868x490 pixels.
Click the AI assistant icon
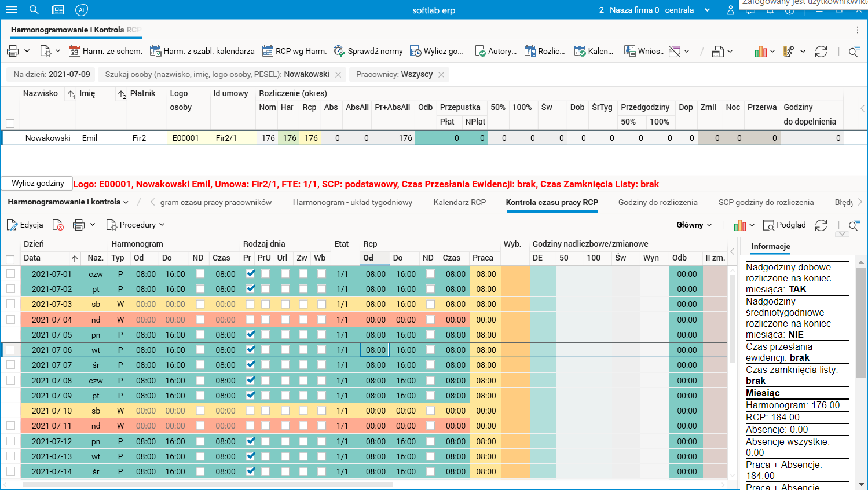82,10
